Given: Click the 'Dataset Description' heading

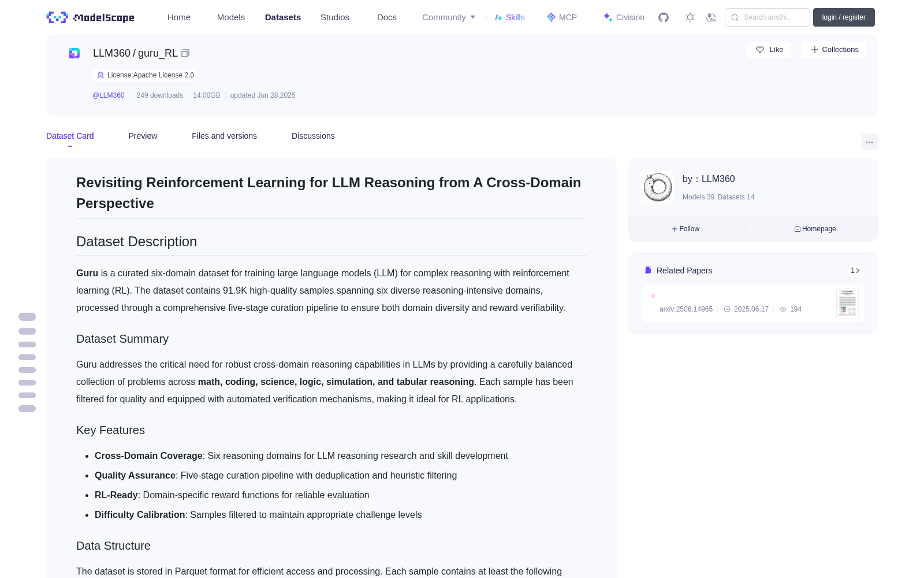Looking at the screenshot, I should pos(137,242).
